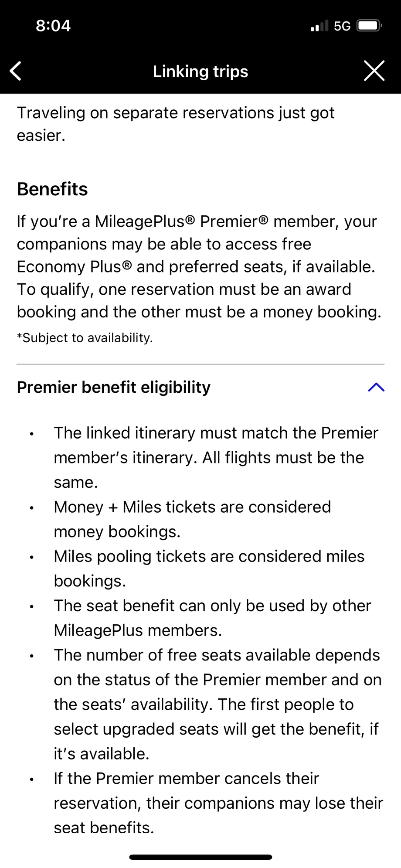401x868 pixels.
Task: Tap the Subject to availability footnote
Action: pyautogui.click(x=85, y=338)
